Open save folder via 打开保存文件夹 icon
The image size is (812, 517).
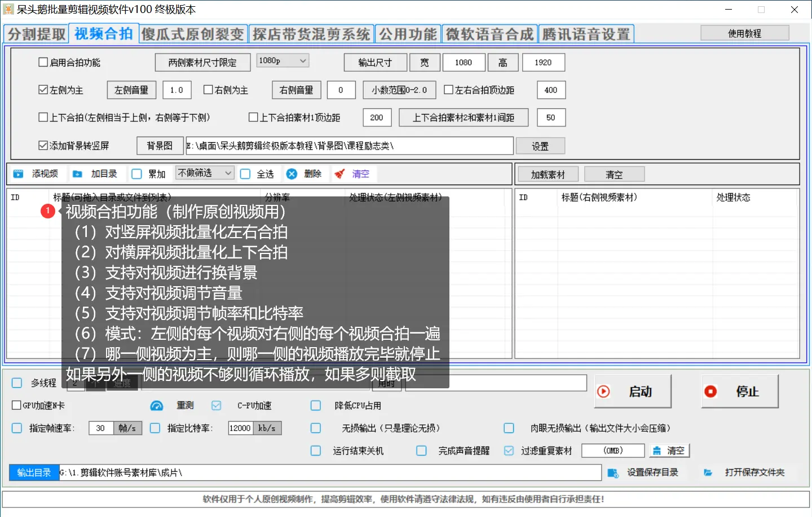click(x=708, y=472)
